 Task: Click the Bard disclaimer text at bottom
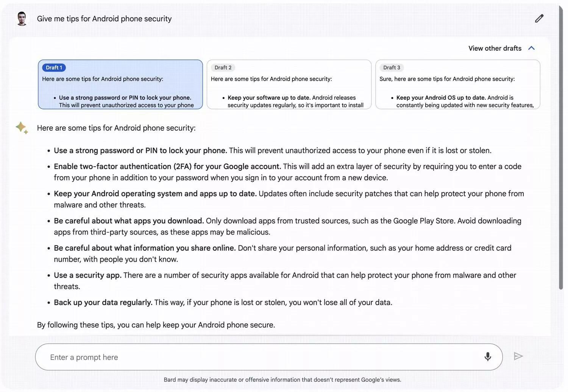pyautogui.click(x=282, y=380)
